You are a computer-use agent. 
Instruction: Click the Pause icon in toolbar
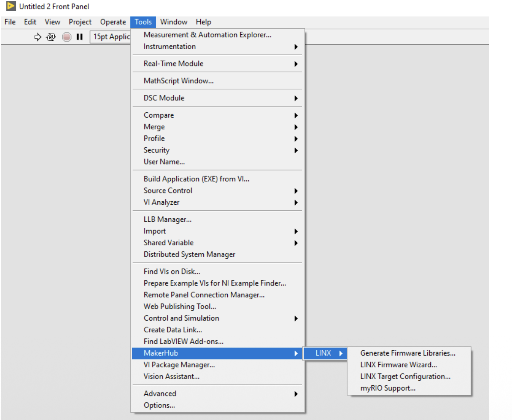(80, 37)
